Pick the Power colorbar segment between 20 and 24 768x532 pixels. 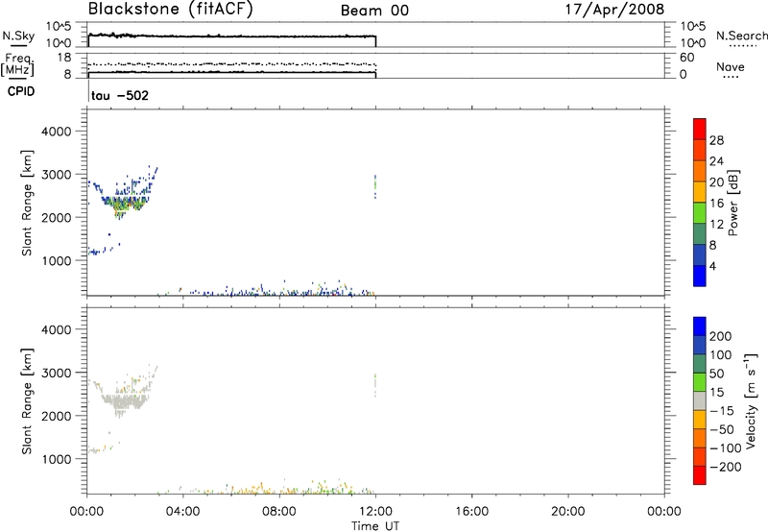[700, 171]
